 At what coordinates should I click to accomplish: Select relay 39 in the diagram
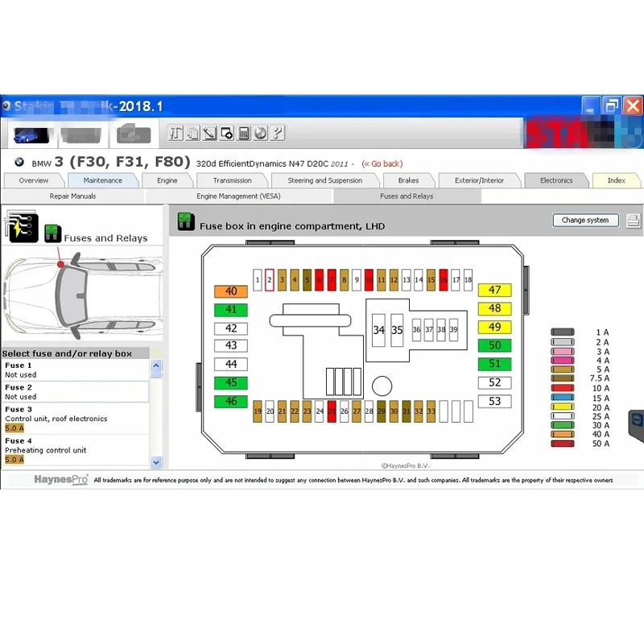(453, 330)
